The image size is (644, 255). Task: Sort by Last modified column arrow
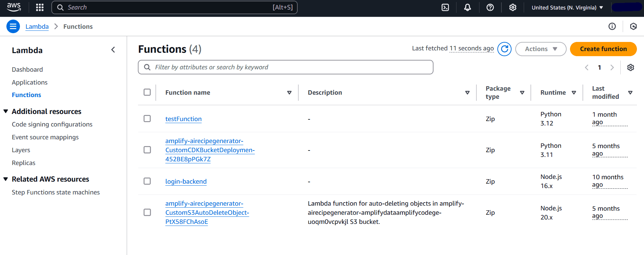[x=630, y=93]
